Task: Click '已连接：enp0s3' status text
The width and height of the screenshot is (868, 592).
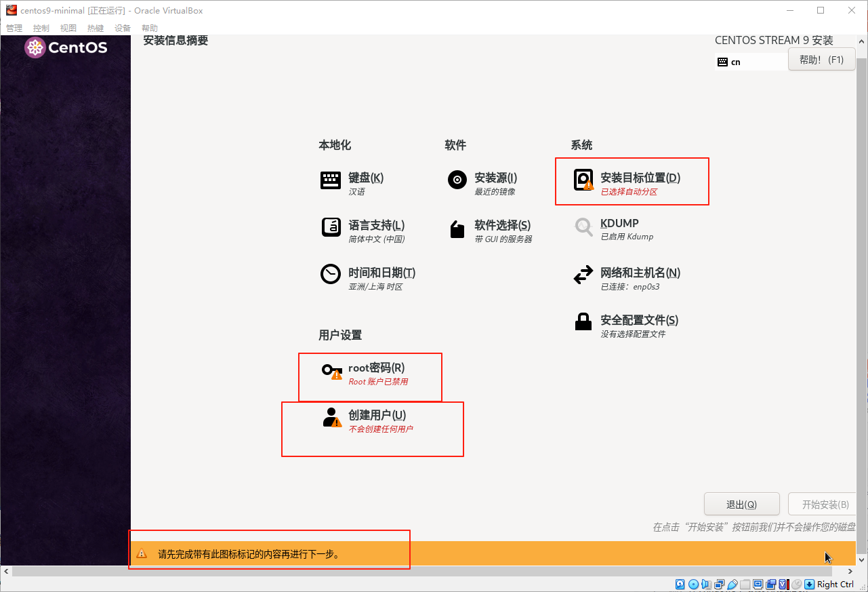Action: (x=630, y=287)
